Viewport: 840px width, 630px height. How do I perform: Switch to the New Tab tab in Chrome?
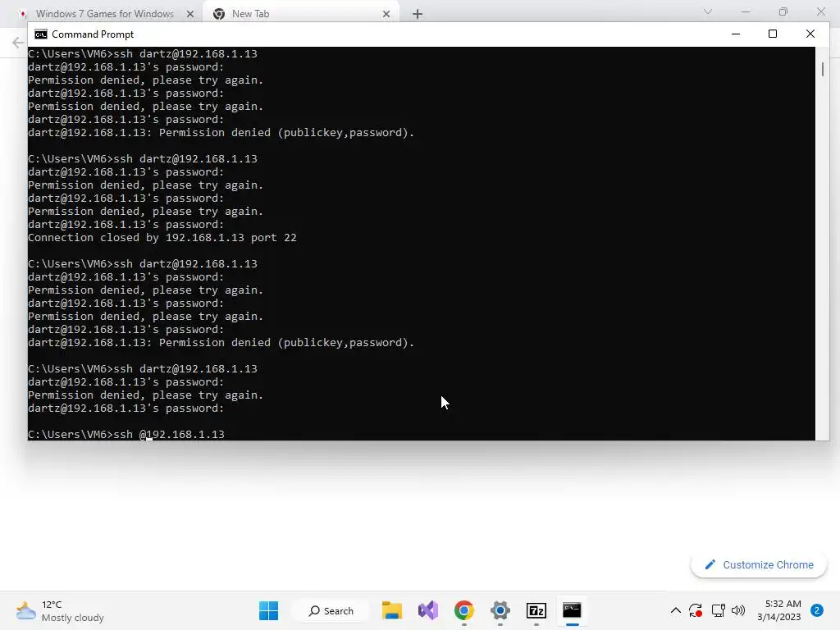tap(250, 14)
